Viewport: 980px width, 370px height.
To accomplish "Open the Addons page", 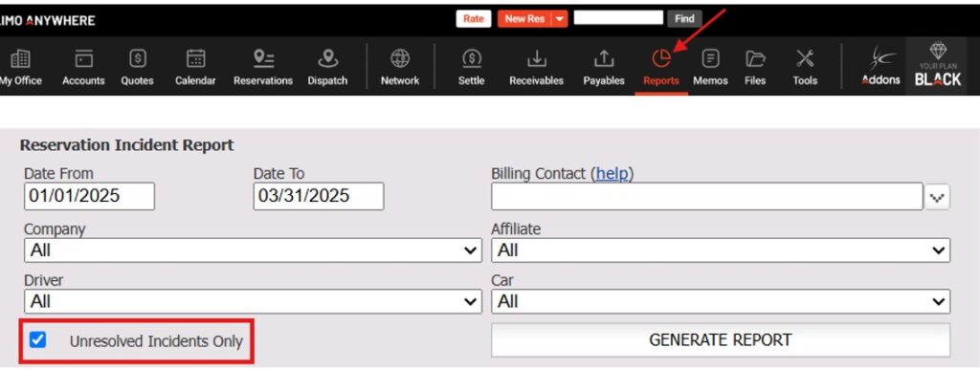I will tap(880, 67).
